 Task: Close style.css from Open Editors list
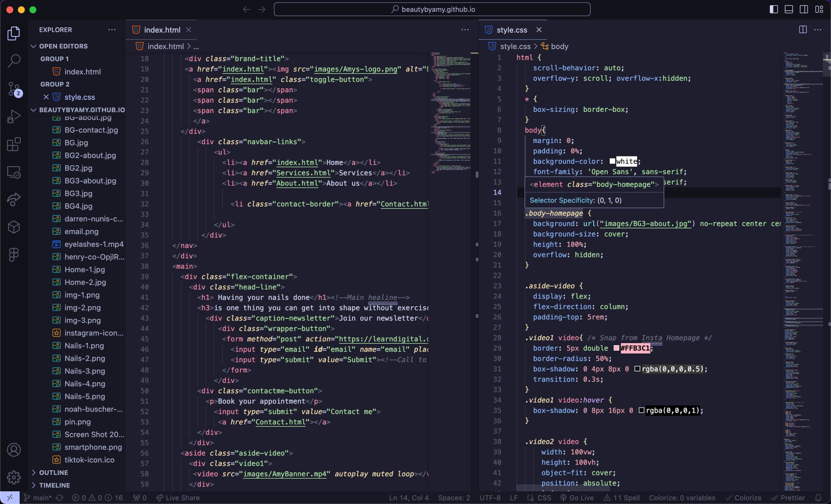point(46,97)
